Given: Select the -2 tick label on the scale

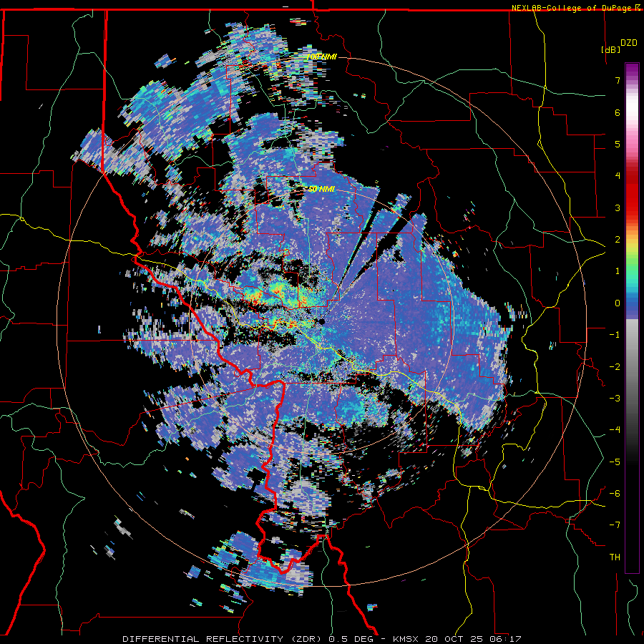Looking at the screenshot, I should [615, 367].
